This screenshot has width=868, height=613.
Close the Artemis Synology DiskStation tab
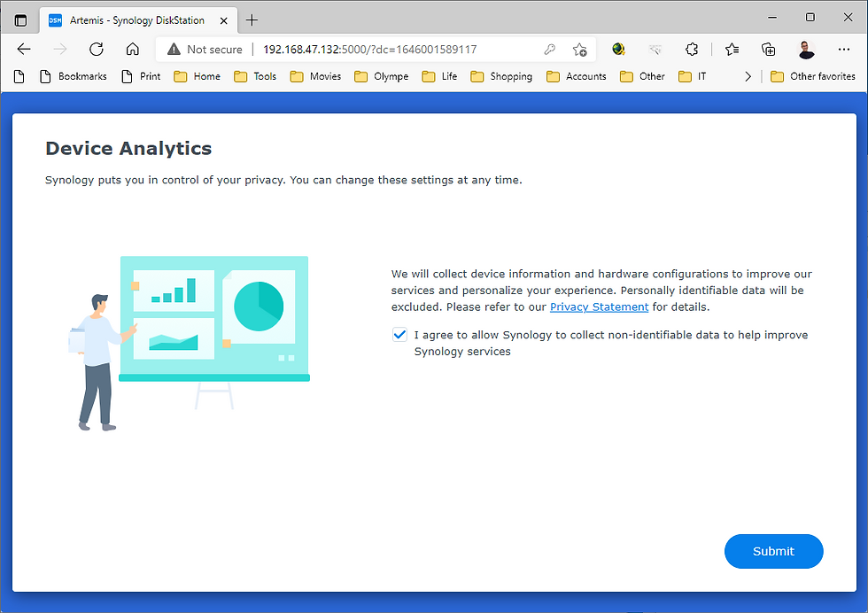click(x=223, y=20)
